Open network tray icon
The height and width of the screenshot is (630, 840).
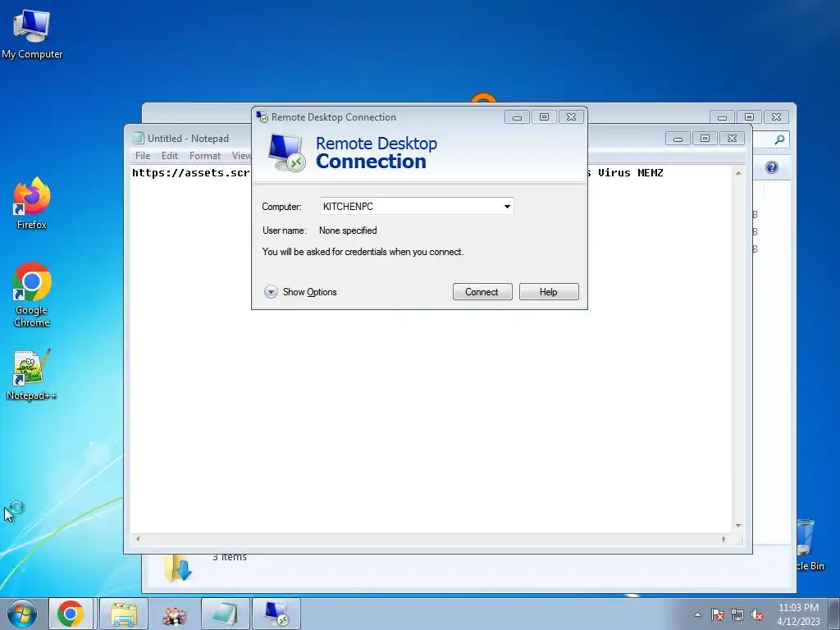(737, 614)
